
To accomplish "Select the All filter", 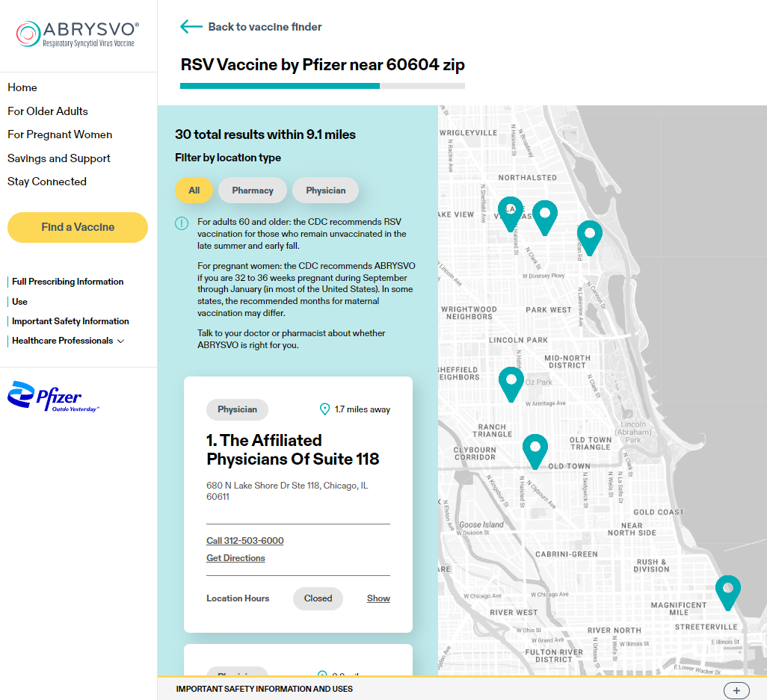I will click(x=194, y=191).
